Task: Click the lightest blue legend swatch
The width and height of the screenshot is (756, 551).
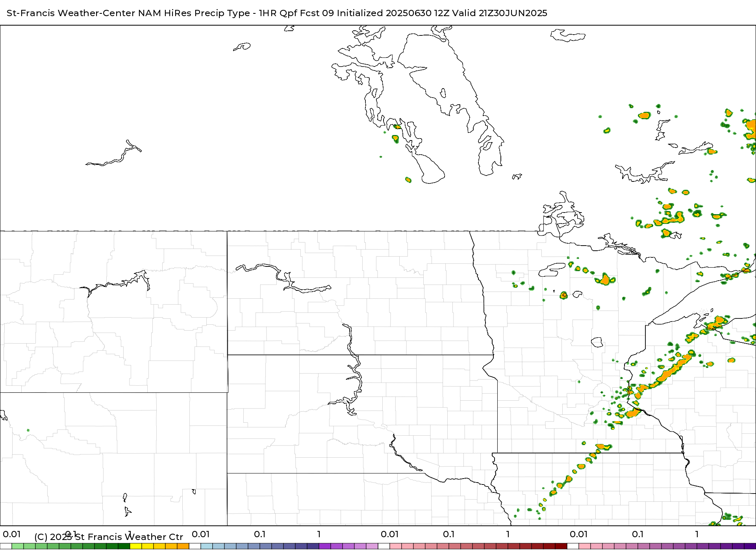Action: pos(207,546)
